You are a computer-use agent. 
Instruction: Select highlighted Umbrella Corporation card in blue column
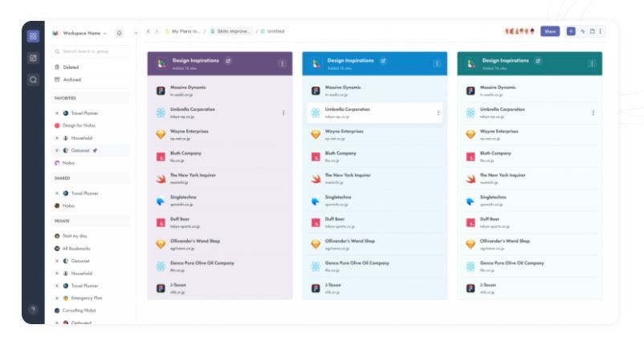(x=374, y=113)
